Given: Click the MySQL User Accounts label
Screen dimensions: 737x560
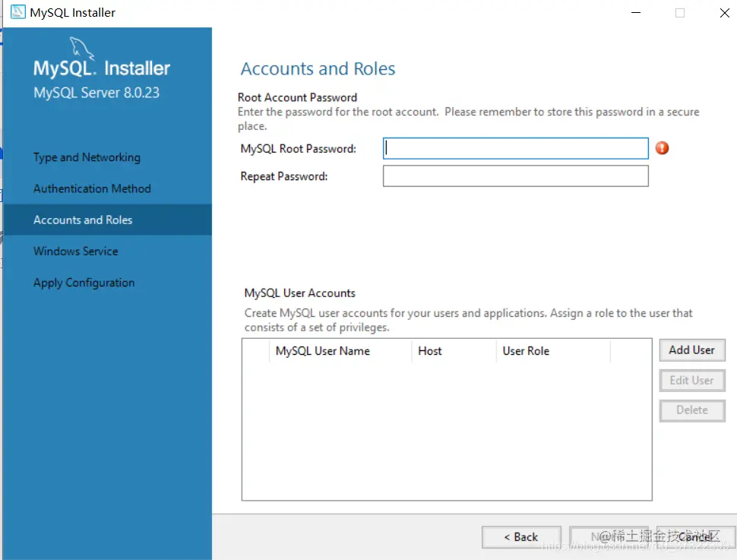Looking at the screenshot, I should tap(299, 293).
